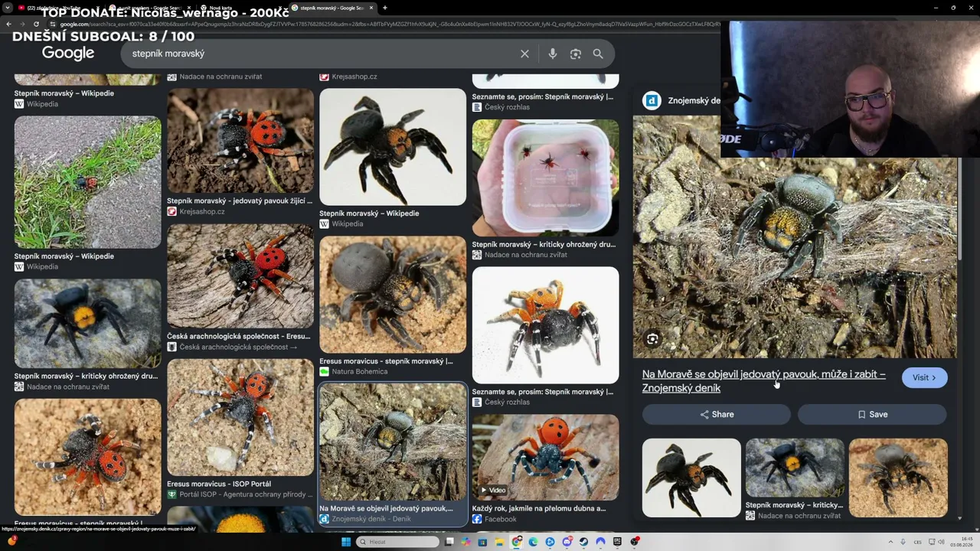This screenshot has height=551, width=980.
Task: Click the 'Facebook' source label
Action: [501, 519]
